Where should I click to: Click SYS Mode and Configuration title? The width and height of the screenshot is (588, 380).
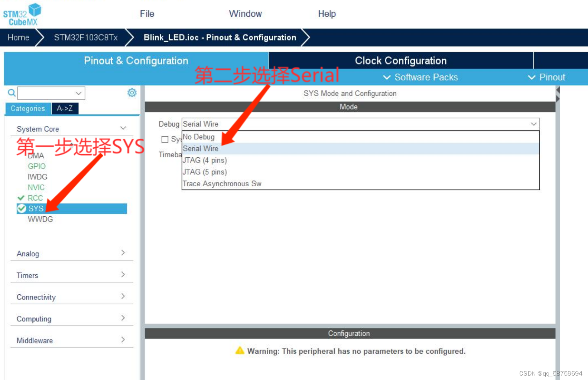[350, 94]
